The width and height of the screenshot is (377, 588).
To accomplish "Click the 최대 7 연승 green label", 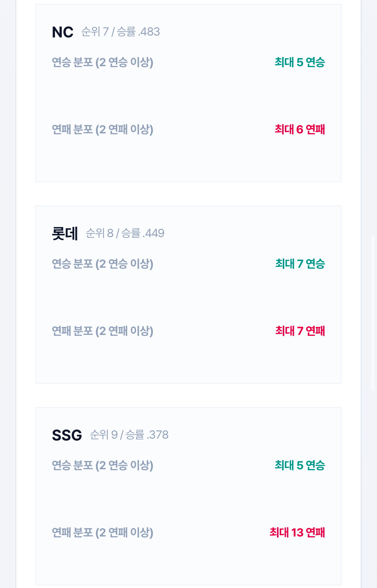I will coord(300,264).
